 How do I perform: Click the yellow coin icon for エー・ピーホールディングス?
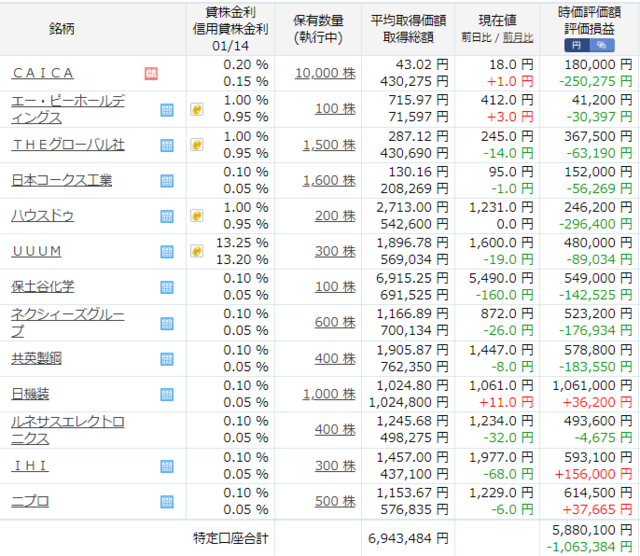pyautogui.click(x=197, y=109)
